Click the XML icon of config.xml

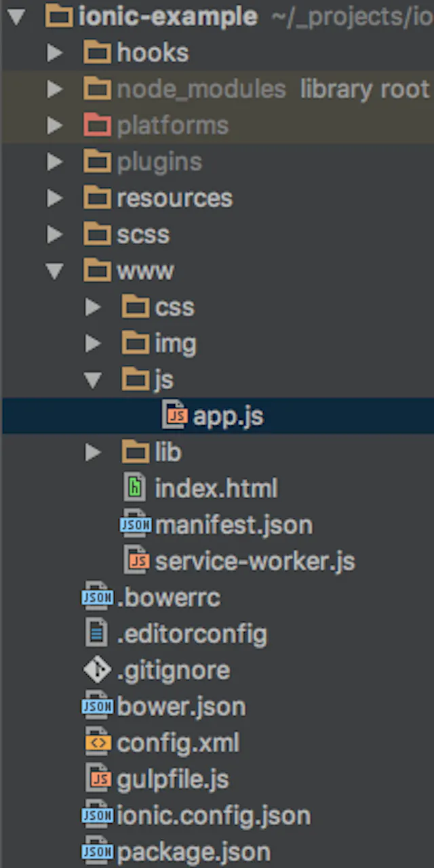[x=98, y=743]
